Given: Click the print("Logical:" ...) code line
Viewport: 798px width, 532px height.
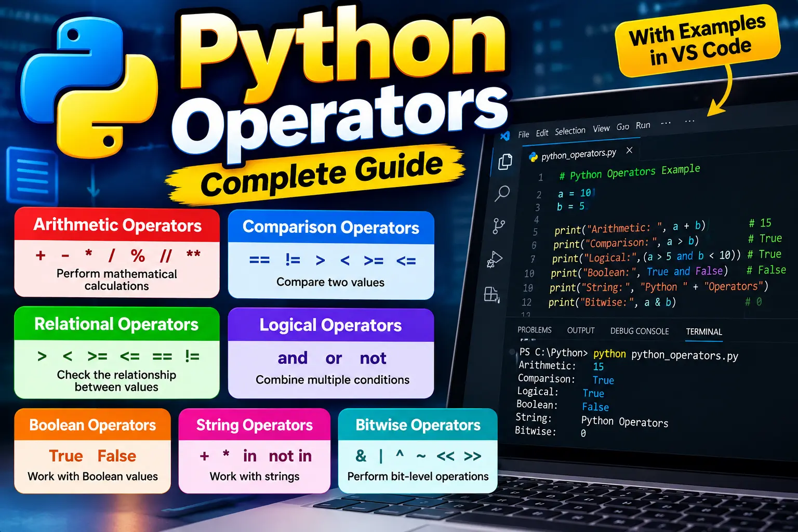Looking at the screenshot, I should pyautogui.click(x=646, y=257).
